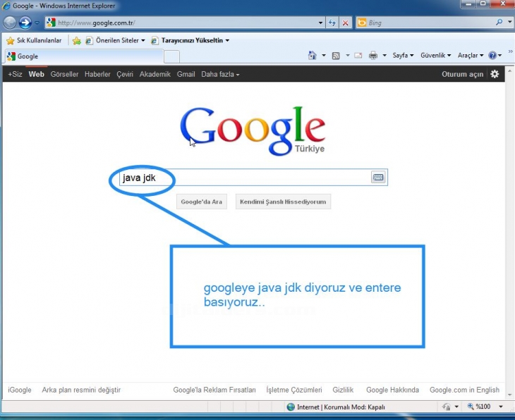Screen dimensions: 515x420
Task: Open the Sık Kullanılanlar favorites star
Action: click(x=11, y=41)
